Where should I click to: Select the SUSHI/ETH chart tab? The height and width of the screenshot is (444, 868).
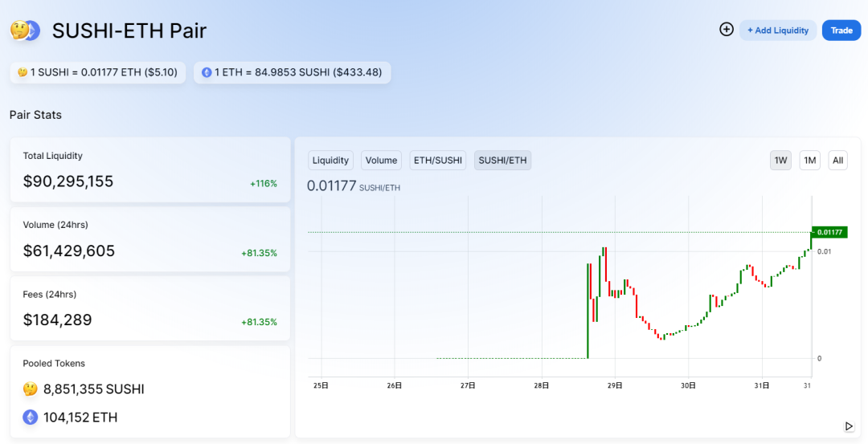point(502,161)
